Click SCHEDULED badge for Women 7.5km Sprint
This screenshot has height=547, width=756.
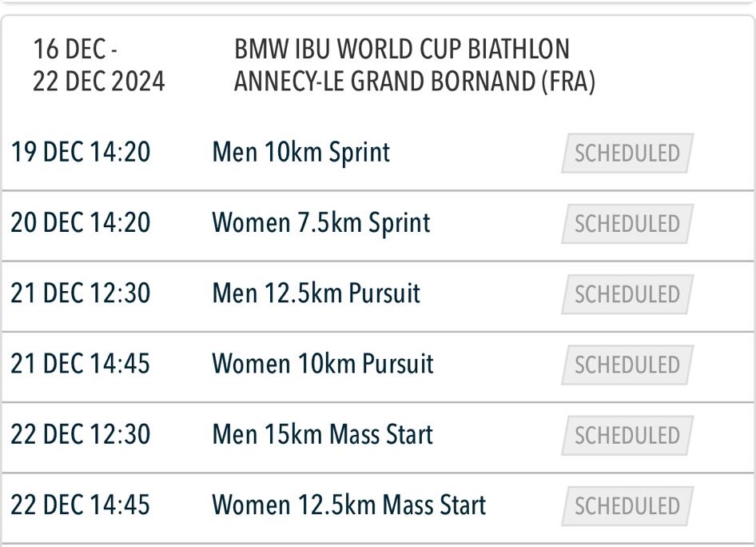click(x=627, y=224)
